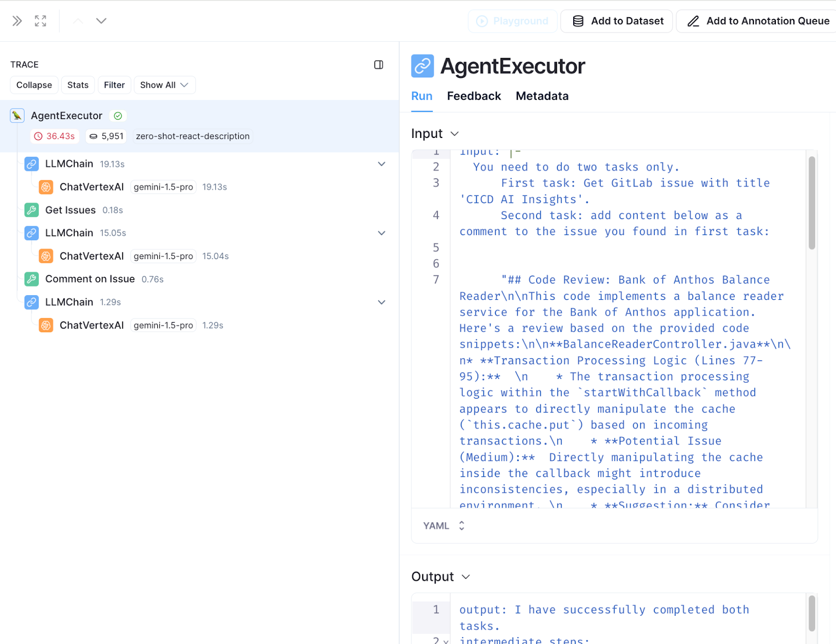Switch to the Metadata tab

pyautogui.click(x=542, y=96)
